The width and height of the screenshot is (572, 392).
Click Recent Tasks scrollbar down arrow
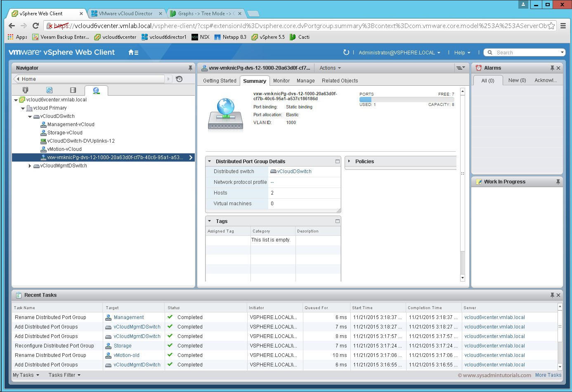[x=560, y=366]
